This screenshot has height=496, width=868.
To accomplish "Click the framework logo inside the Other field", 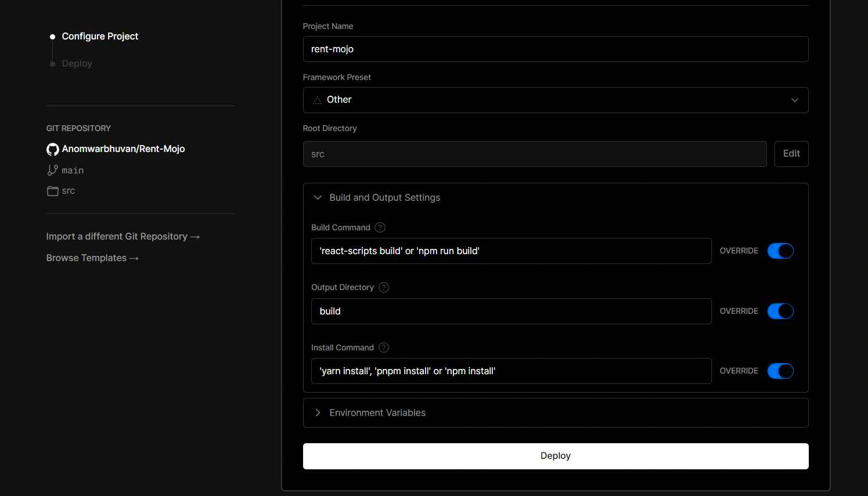I will coord(316,100).
